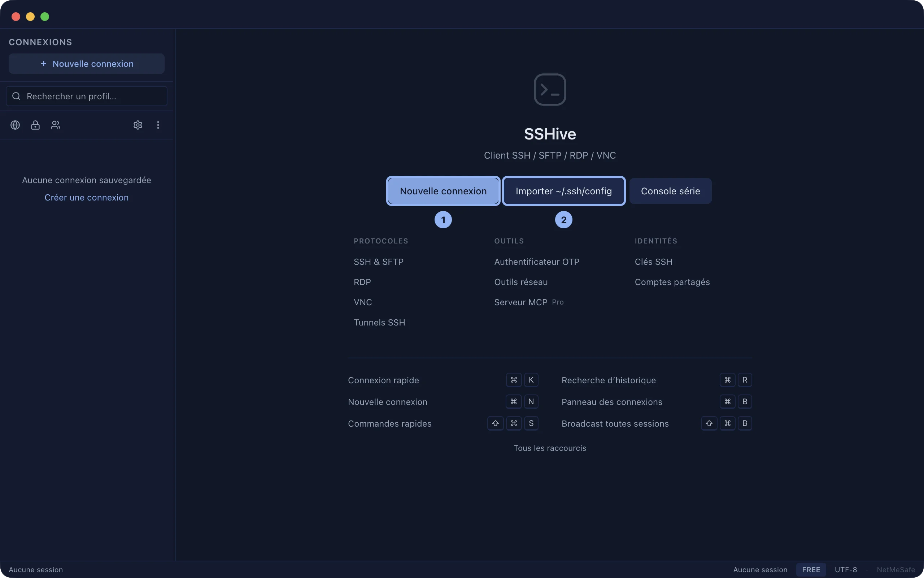Screen dimensions: 924x578
Task: Click the 'FREE' plan badge in status bar
Action: [x=811, y=570]
